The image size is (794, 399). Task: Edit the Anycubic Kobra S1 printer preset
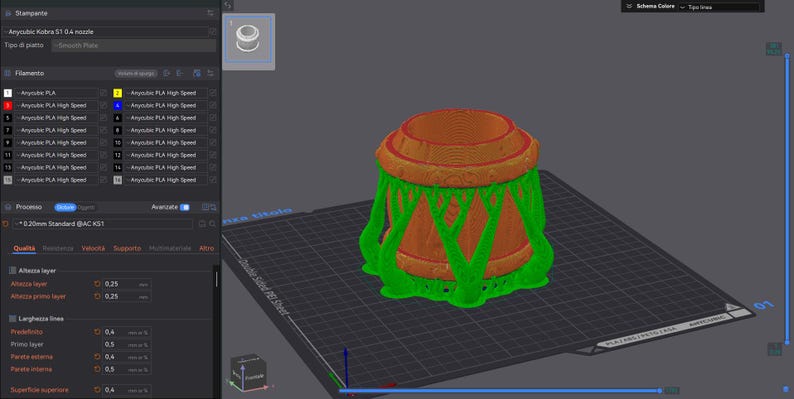tap(213, 31)
